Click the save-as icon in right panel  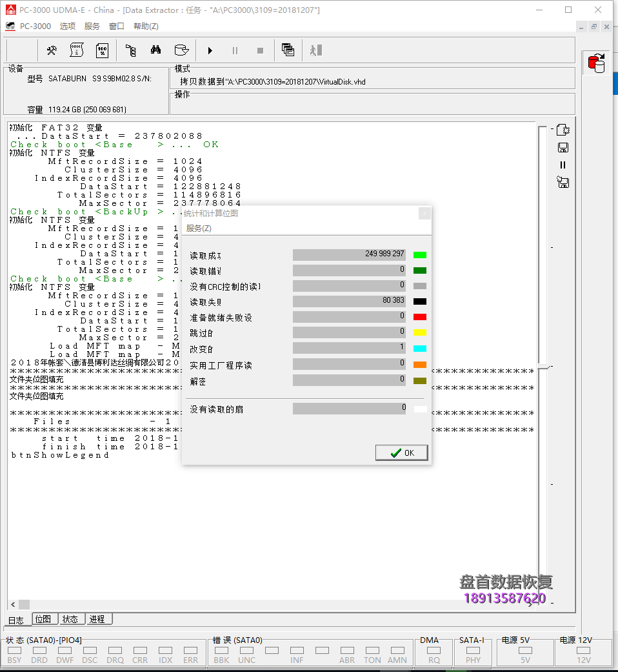click(563, 182)
